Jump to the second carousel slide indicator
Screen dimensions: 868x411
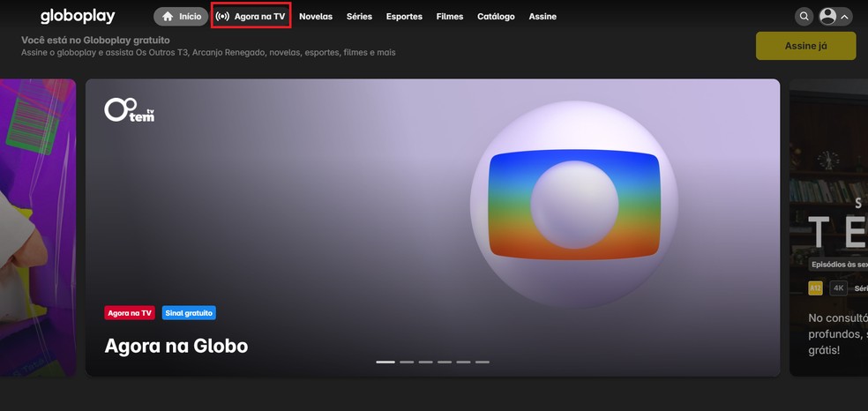coord(407,362)
